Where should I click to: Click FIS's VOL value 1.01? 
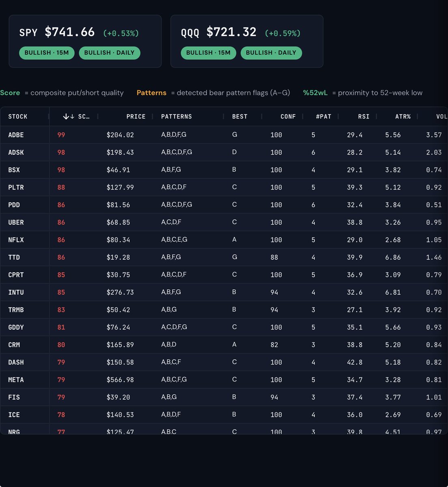pyautogui.click(x=434, y=397)
